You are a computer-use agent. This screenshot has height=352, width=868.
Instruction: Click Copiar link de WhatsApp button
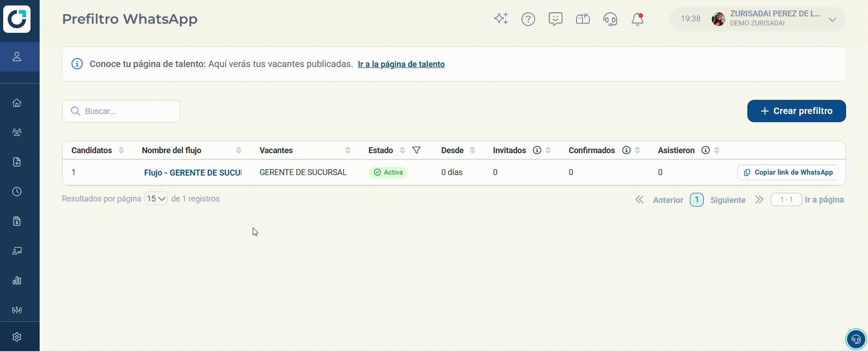[x=788, y=172]
